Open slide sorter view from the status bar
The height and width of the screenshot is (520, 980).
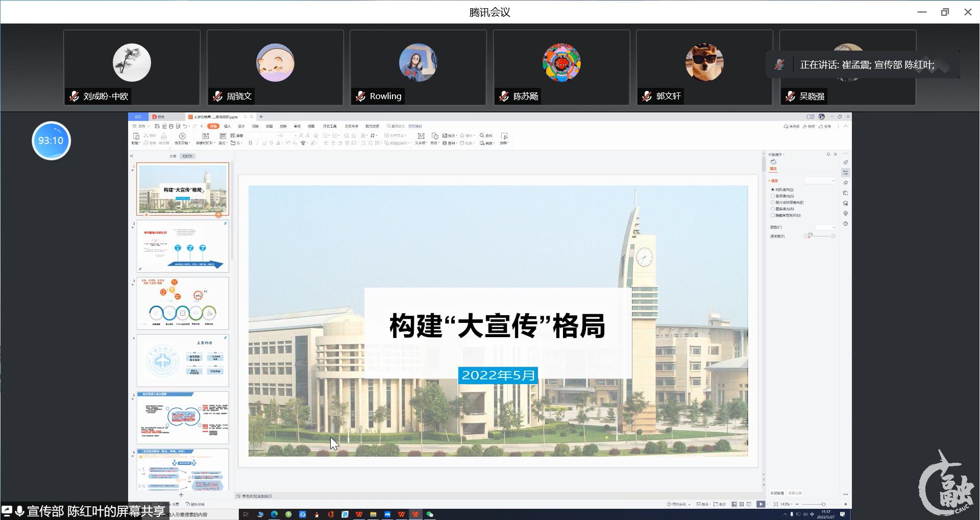click(x=742, y=504)
